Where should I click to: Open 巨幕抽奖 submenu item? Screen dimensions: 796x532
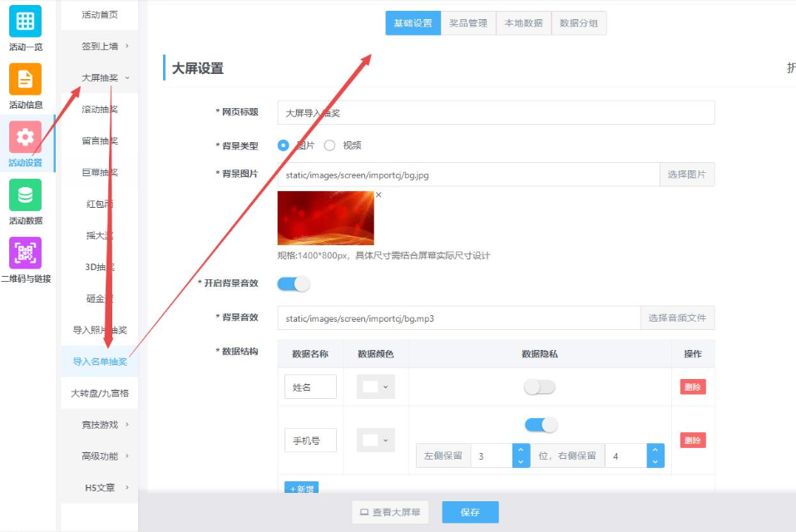pos(100,172)
